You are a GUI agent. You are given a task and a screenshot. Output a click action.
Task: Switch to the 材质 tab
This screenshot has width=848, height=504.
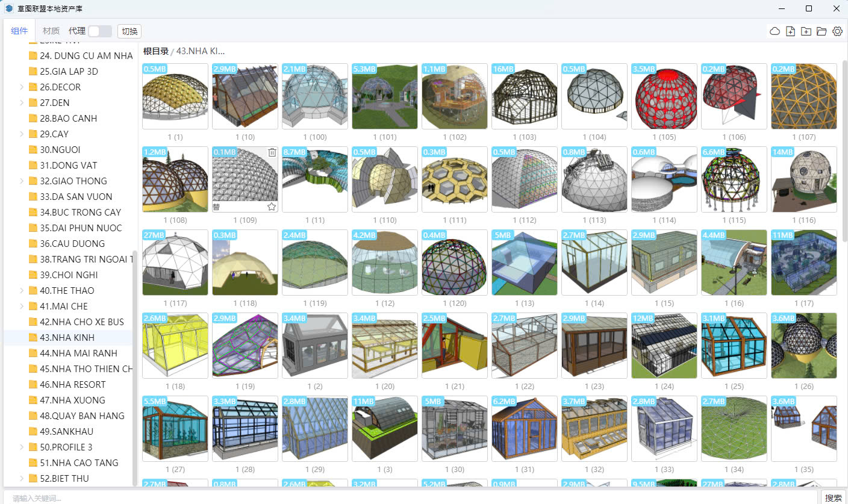pos(51,31)
